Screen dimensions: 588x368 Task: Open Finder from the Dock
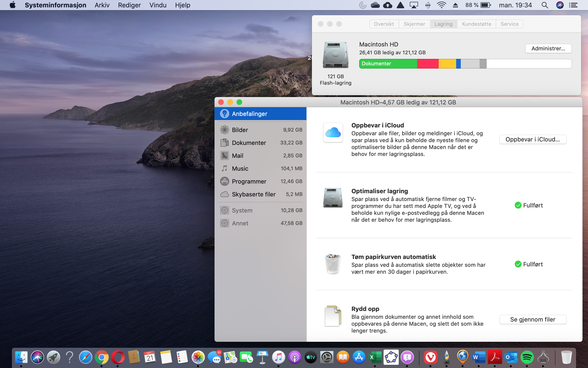pyautogui.click(x=21, y=357)
